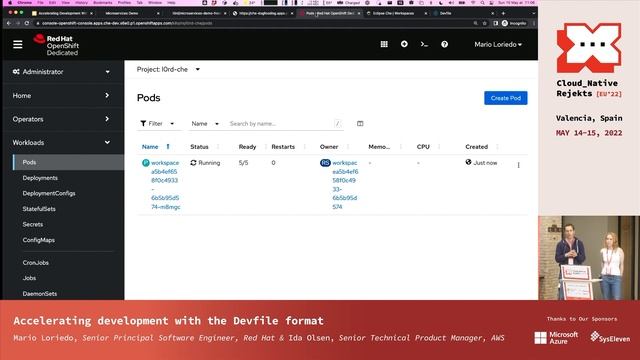The image size is (640, 360).
Task: Open the Name search-type dropdown
Action: pos(205,124)
